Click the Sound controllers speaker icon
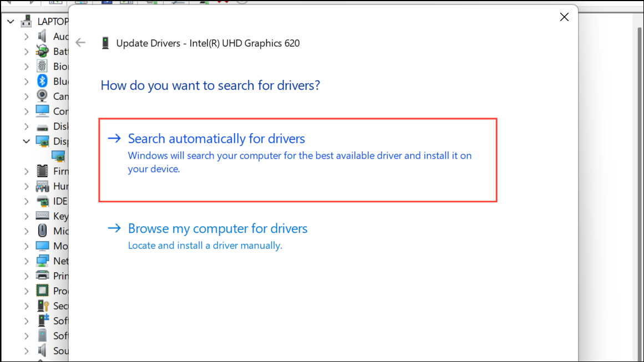This screenshot has height=362, width=644. coord(42,350)
